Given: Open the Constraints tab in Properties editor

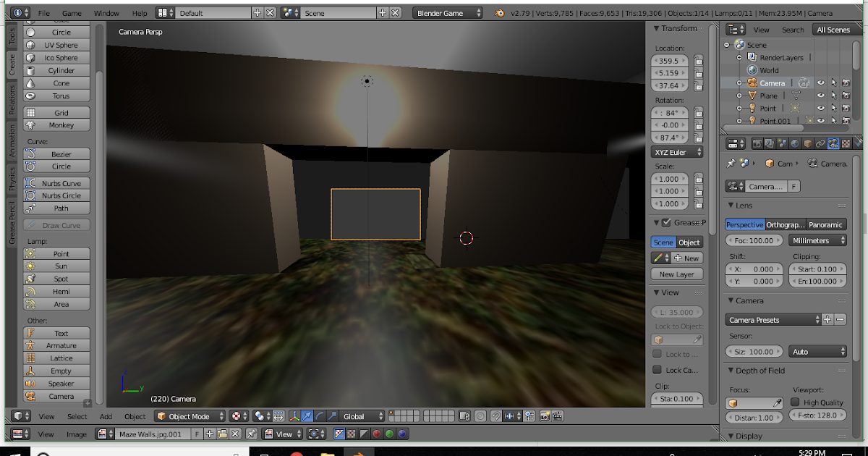Looking at the screenshot, I should point(821,143).
